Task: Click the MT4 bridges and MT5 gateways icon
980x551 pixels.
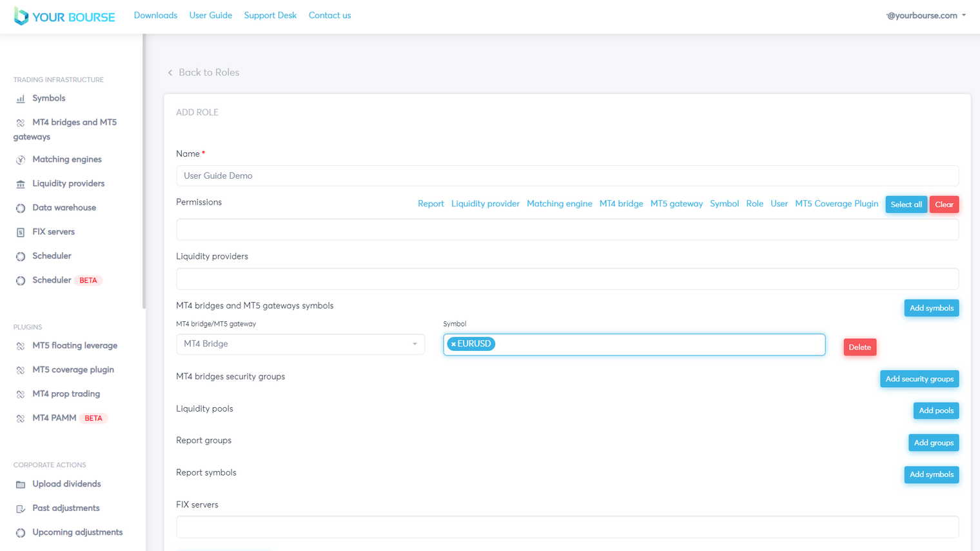Action: [21, 123]
